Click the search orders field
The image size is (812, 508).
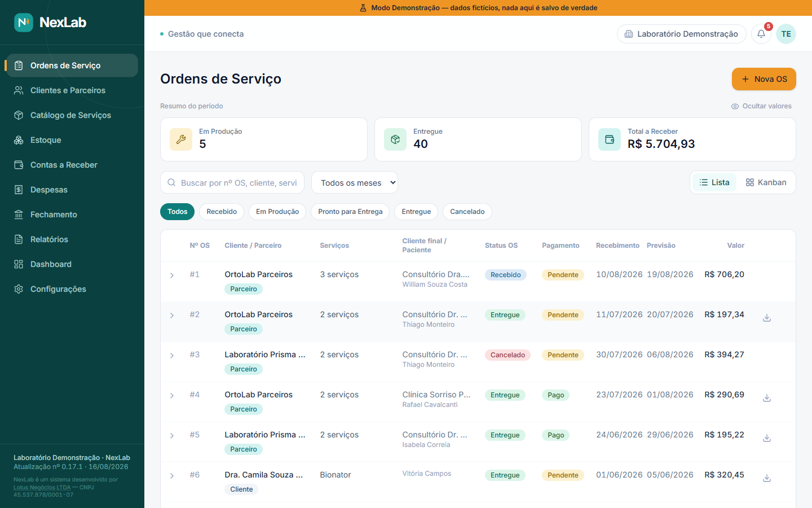tap(232, 182)
